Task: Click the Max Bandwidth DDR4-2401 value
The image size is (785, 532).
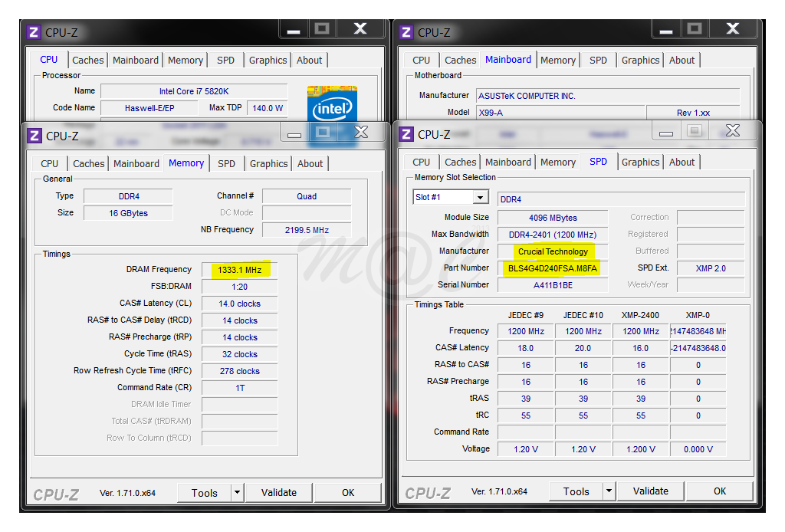Action: pos(553,235)
